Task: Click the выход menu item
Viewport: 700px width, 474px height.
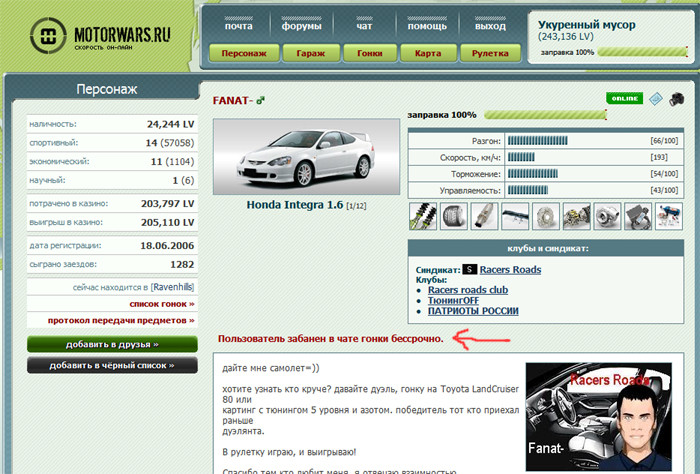Action: click(x=490, y=26)
